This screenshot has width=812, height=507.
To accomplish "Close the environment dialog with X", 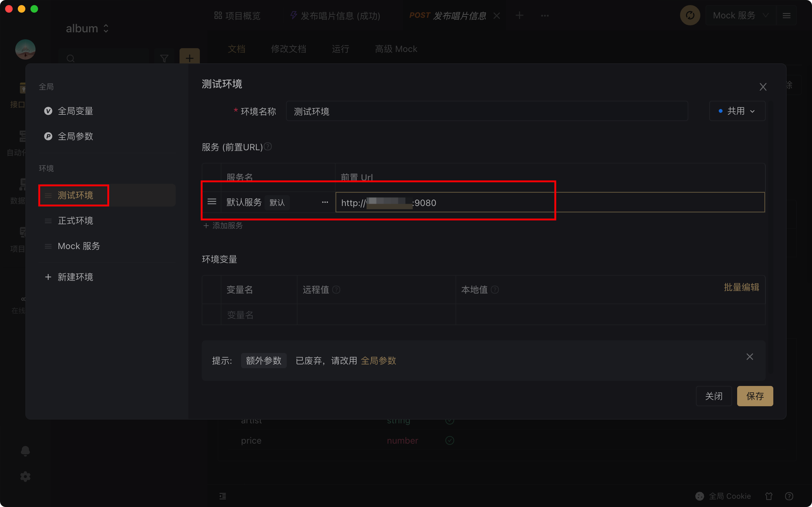I will pos(763,87).
